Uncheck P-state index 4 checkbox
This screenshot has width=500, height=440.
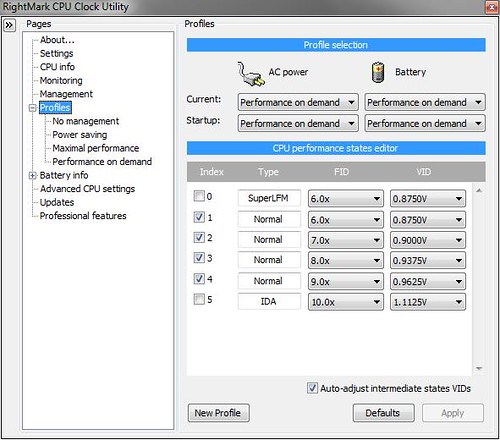click(199, 278)
